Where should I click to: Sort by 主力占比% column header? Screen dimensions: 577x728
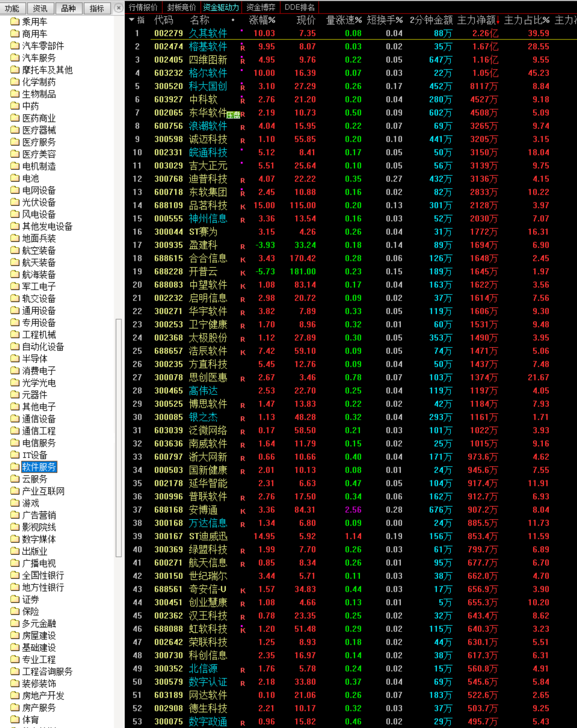(527, 20)
